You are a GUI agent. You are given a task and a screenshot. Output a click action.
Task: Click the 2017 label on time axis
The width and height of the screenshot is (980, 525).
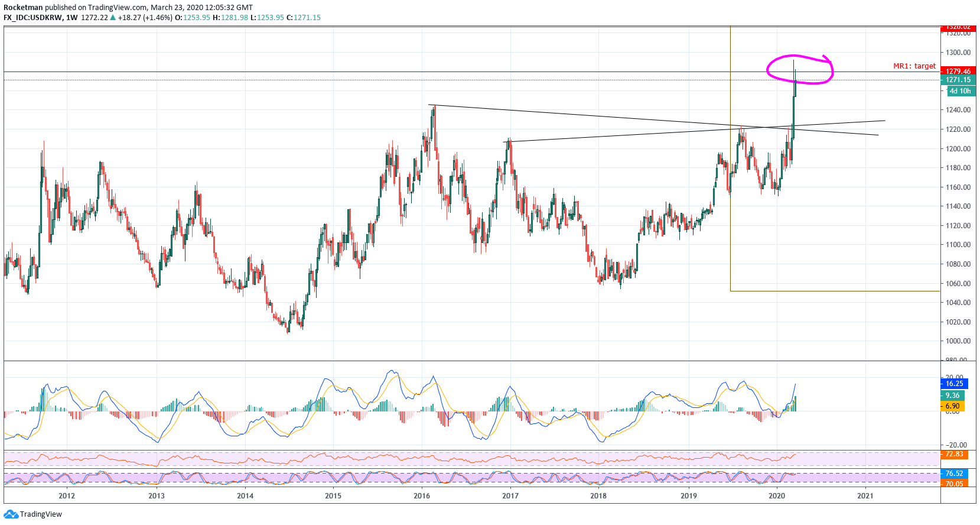[x=510, y=496]
